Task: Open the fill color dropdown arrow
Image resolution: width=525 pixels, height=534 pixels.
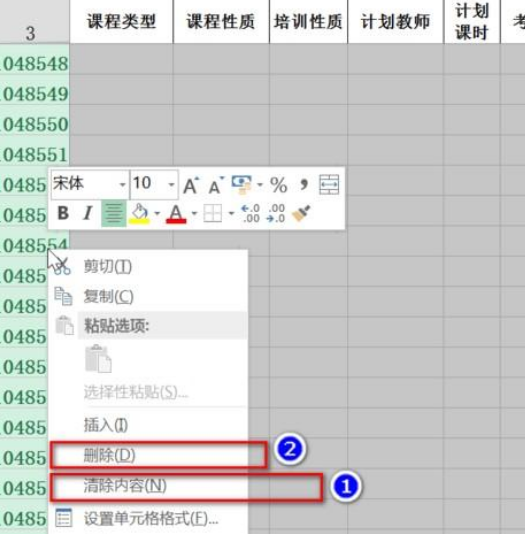Action: coord(157,214)
